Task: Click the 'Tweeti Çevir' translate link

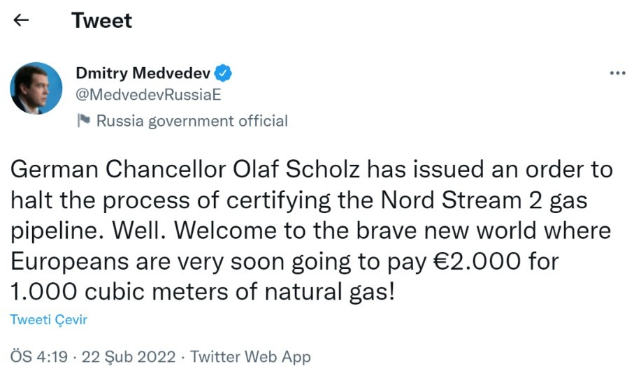Action: pyautogui.click(x=49, y=320)
